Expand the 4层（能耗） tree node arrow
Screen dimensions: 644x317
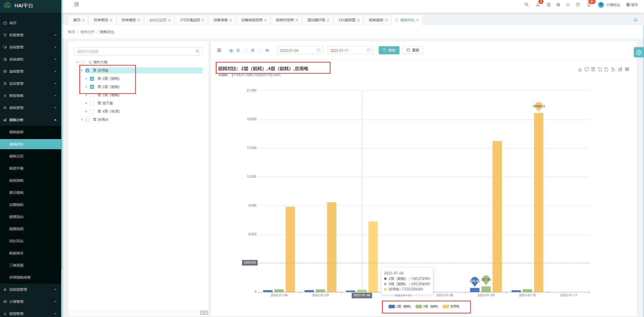[86, 79]
